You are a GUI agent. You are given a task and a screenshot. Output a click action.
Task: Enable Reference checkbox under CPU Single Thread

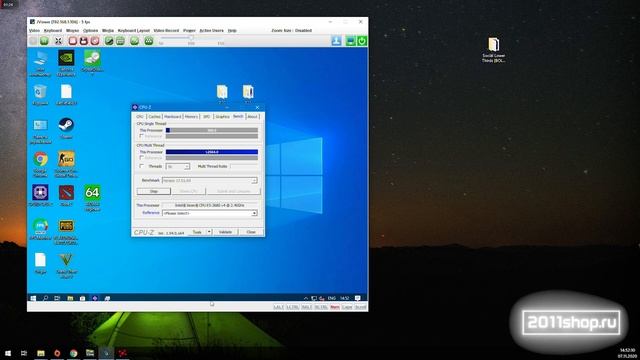click(142, 136)
